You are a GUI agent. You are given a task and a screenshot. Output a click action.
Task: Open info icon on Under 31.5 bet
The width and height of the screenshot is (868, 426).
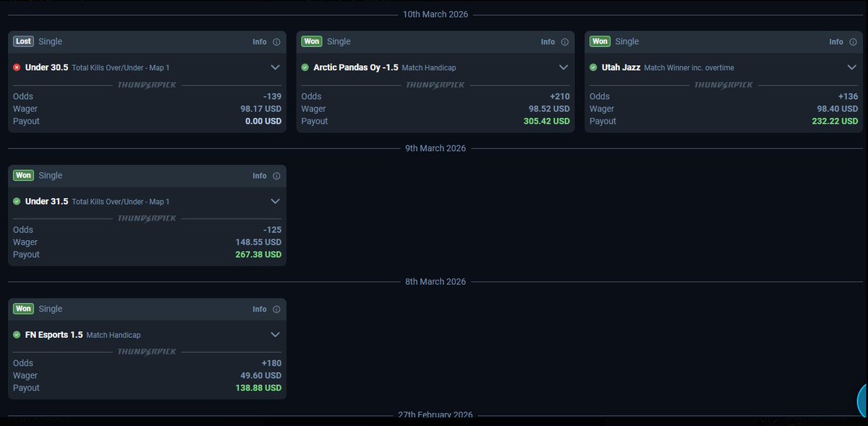pyautogui.click(x=276, y=176)
